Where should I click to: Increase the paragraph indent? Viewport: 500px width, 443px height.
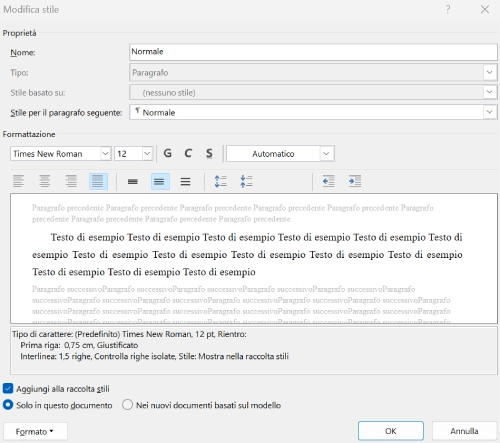coord(355,181)
